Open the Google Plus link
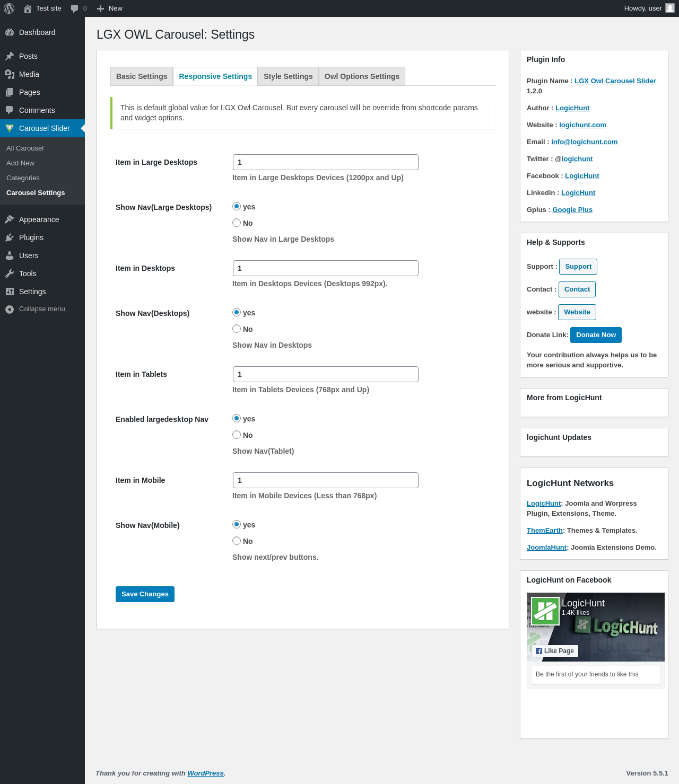679x784 pixels. pyautogui.click(x=572, y=210)
